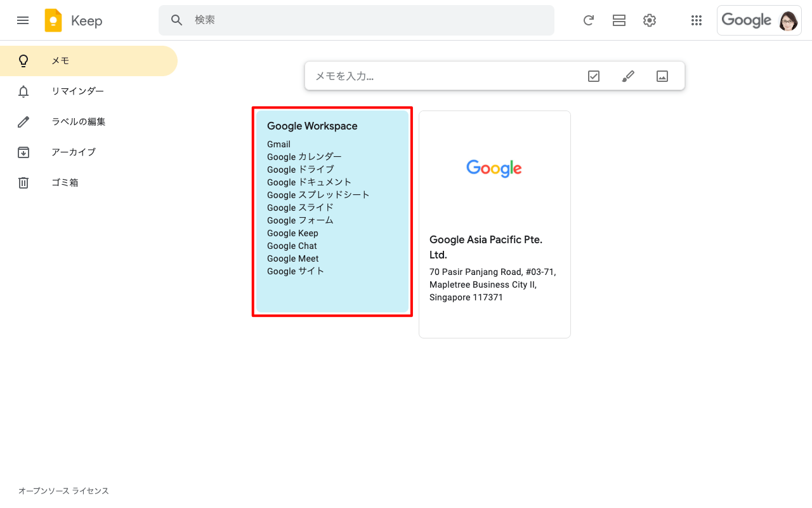812x508 pixels.
Task: Open the Google Workspace note
Action: (x=332, y=211)
